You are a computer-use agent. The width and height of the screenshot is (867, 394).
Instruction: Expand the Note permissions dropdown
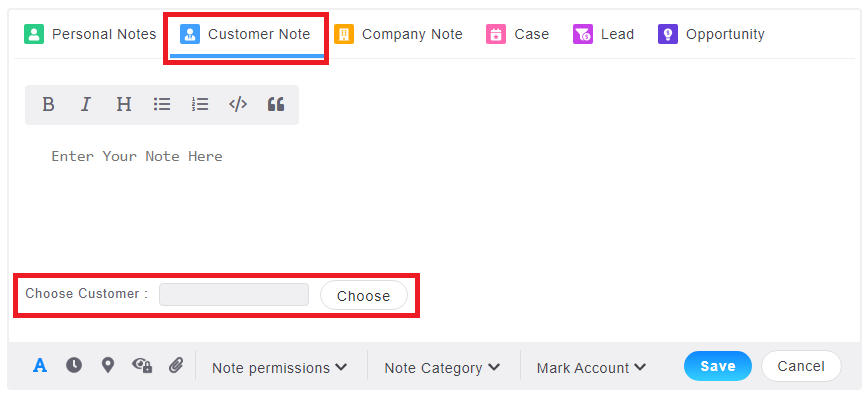coord(280,367)
